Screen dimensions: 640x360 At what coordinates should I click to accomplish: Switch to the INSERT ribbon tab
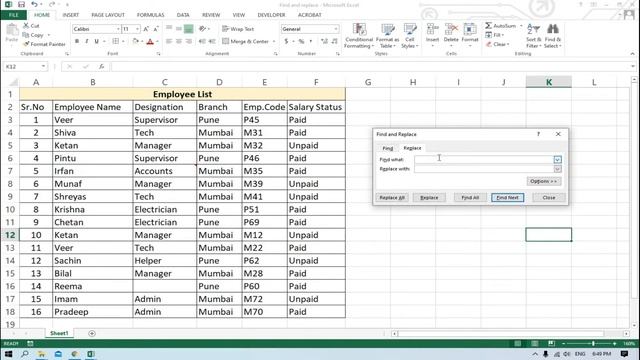(x=71, y=15)
